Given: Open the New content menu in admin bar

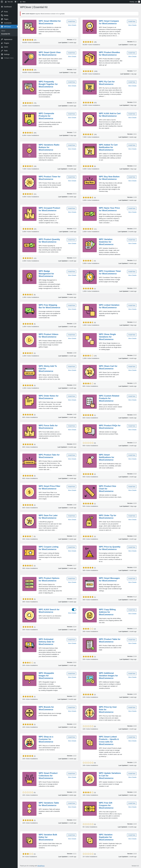Looking at the screenshot, I should [23, 2].
